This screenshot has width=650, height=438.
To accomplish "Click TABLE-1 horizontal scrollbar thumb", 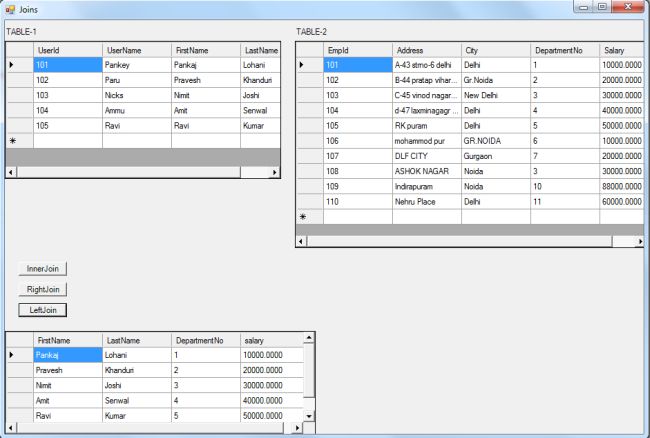I will (x=129, y=172).
